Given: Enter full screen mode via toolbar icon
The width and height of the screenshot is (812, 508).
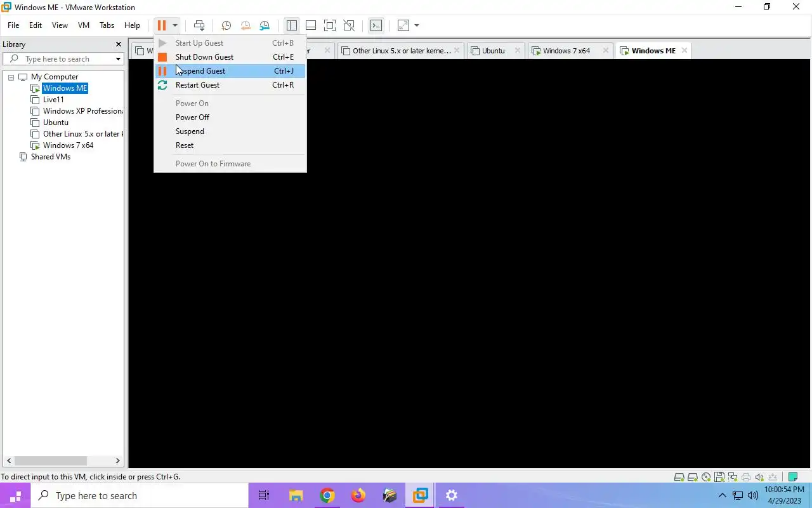Looking at the screenshot, I should (330, 25).
